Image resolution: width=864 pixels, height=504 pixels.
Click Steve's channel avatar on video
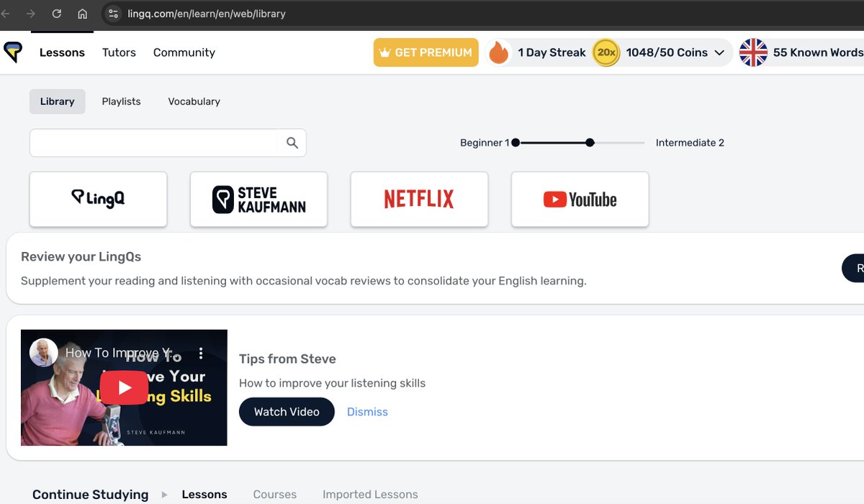43,353
